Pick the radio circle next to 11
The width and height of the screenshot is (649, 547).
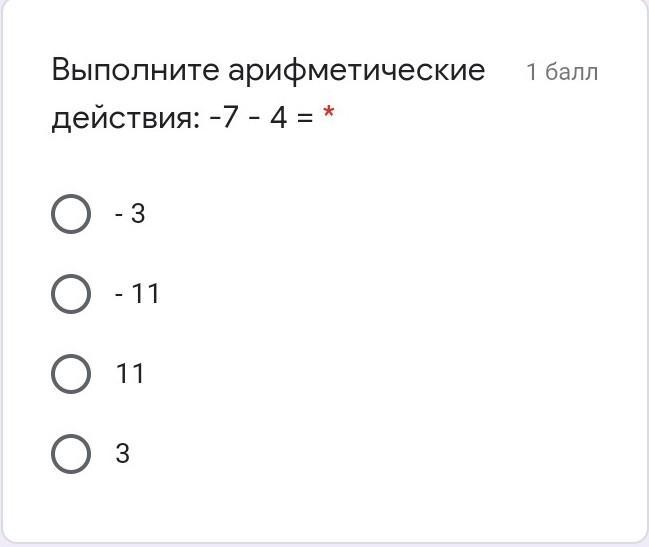click(x=71, y=374)
